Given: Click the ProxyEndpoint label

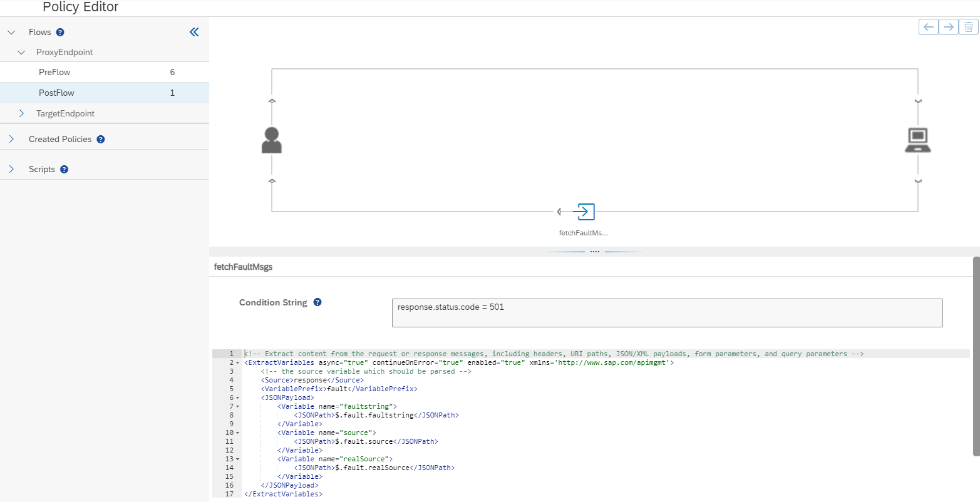Looking at the screenshot, I should point(64,53).
